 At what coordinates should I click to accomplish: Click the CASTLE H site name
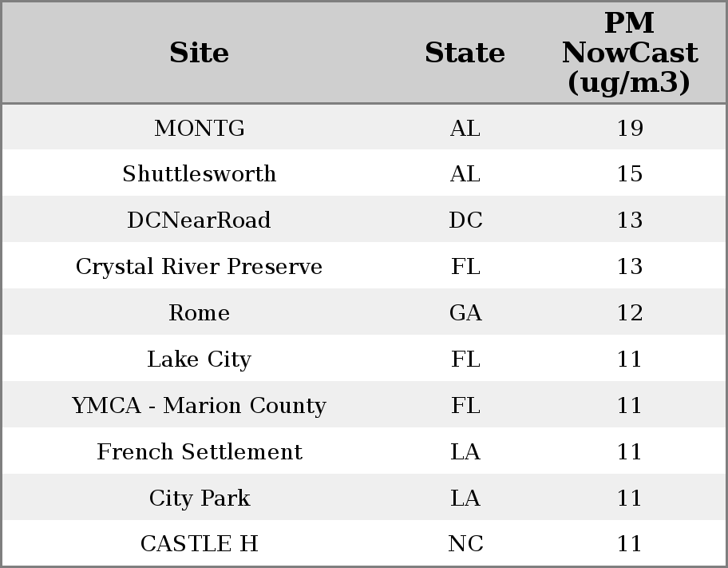(200, 544)
